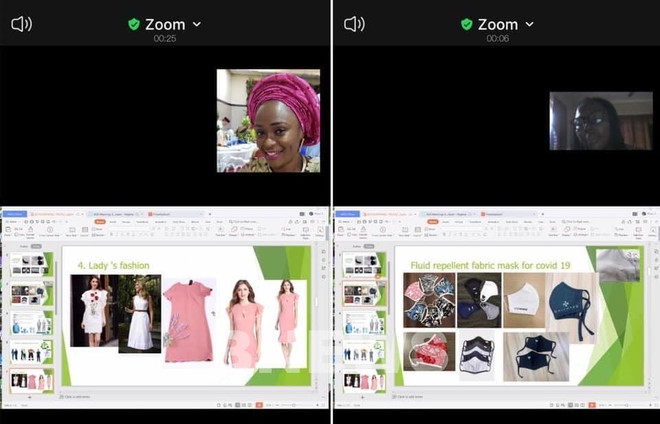Click the add slide plus icon below the left thumbnails
Screen dimensions: 660x424
(x=32, y=397)
